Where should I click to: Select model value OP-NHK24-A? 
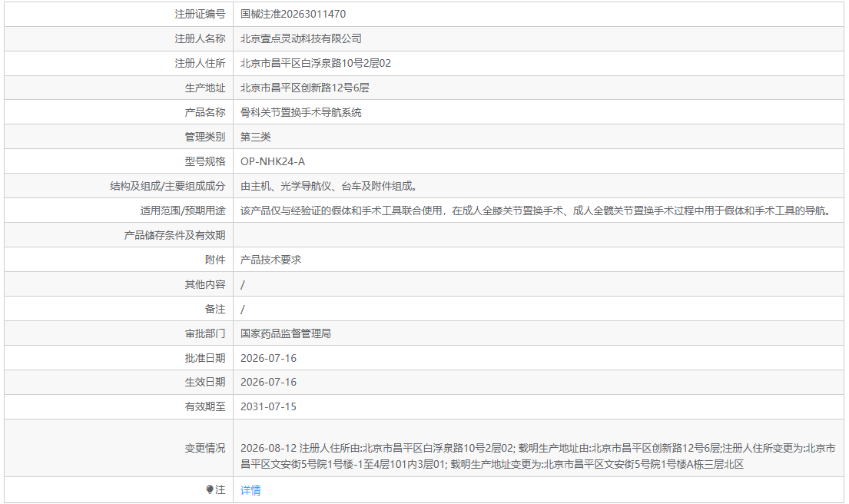coord(272,161)
